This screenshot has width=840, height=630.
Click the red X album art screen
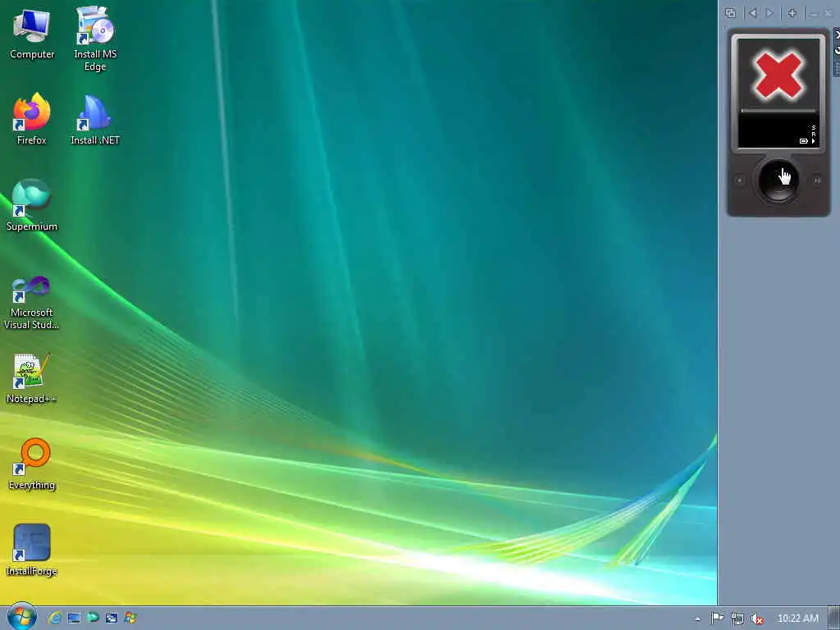(778, 75)
